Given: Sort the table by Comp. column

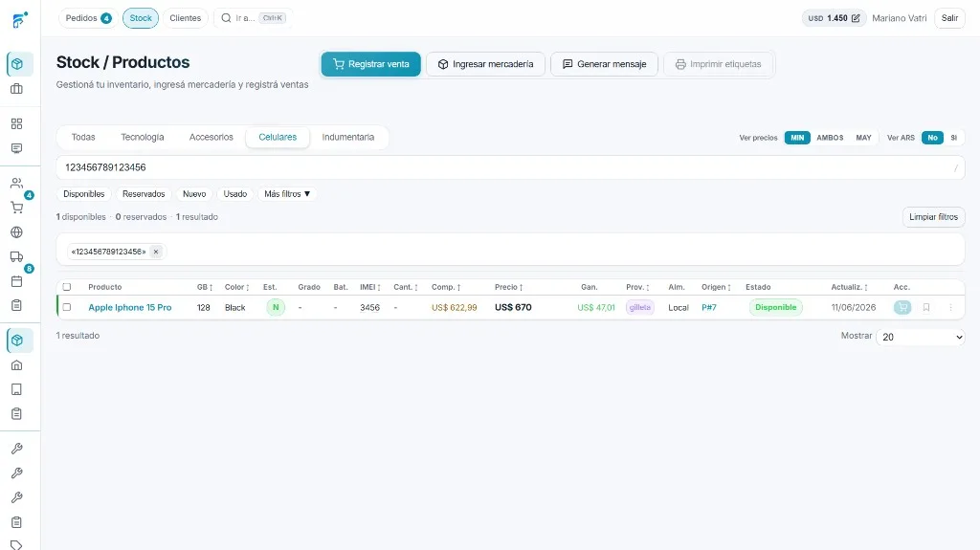Looking at the screenshot, I should 446,287.
